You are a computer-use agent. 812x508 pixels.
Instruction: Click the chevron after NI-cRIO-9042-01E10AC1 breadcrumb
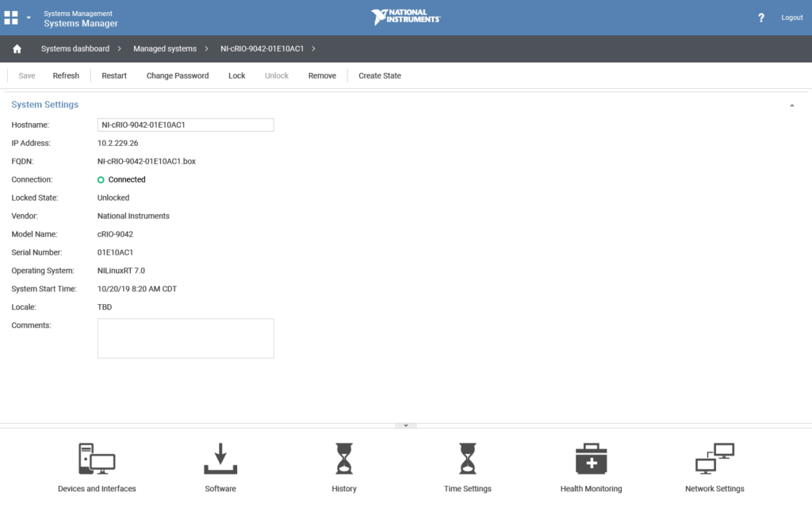tap(313, 48)
